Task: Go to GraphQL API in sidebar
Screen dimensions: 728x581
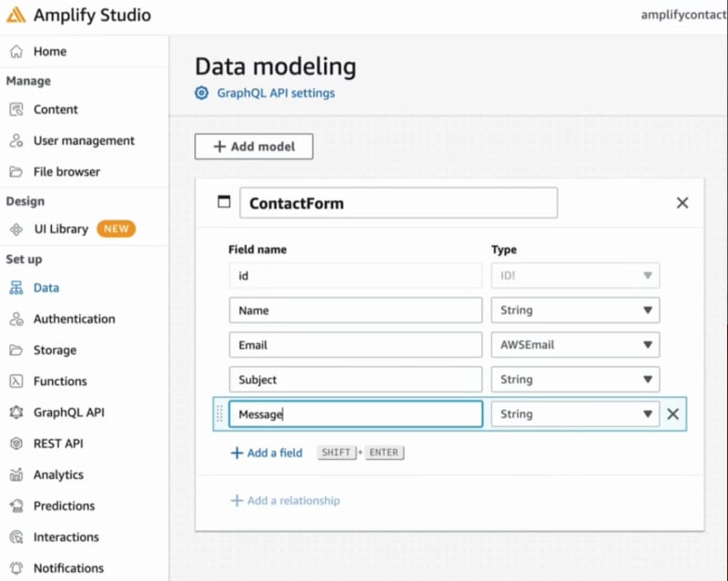Action: click(x=69, y=413)
